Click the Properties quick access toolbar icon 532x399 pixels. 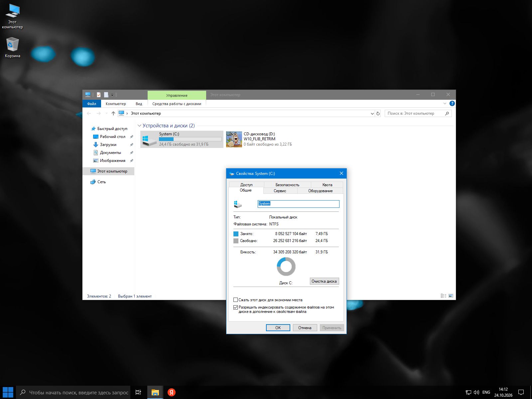(x=99, y=95)
